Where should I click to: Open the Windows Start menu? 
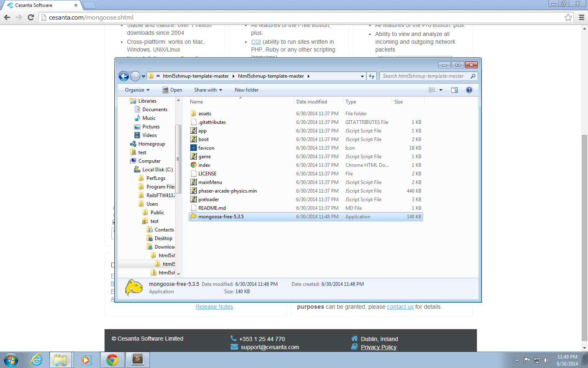point(11,360)
